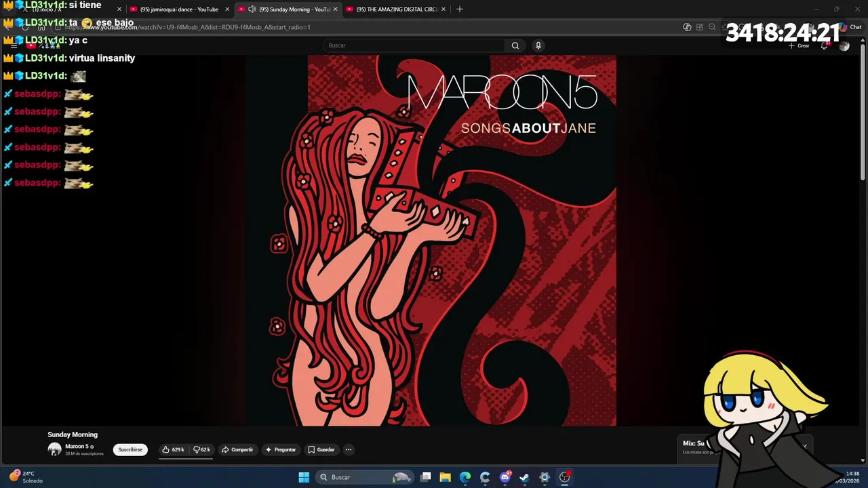
Task: Close the Sunday Morning tab
Action: point(335,9)
